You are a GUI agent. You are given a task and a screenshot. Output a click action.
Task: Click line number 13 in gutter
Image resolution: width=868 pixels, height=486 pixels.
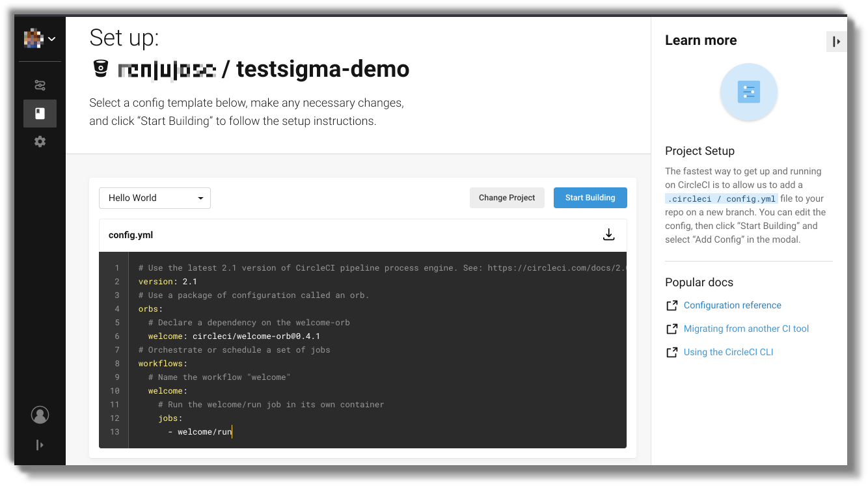115,431
